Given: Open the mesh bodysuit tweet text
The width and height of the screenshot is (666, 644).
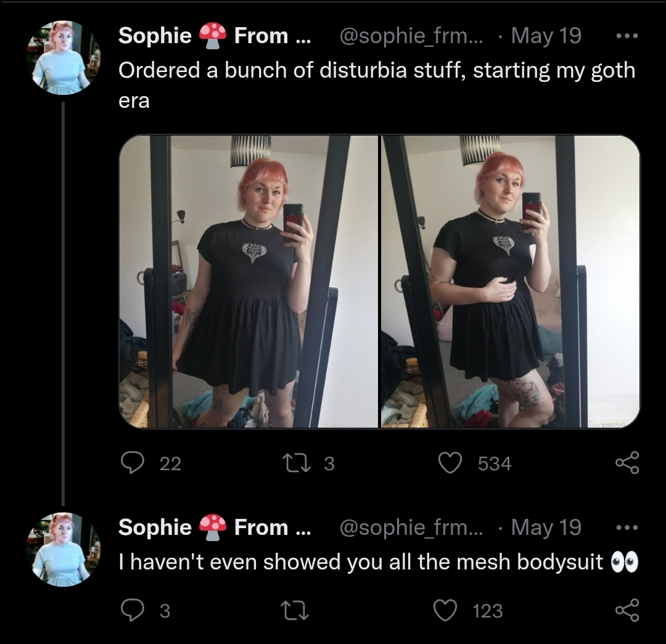Looking at the screenshot, I should pos(378,562).
